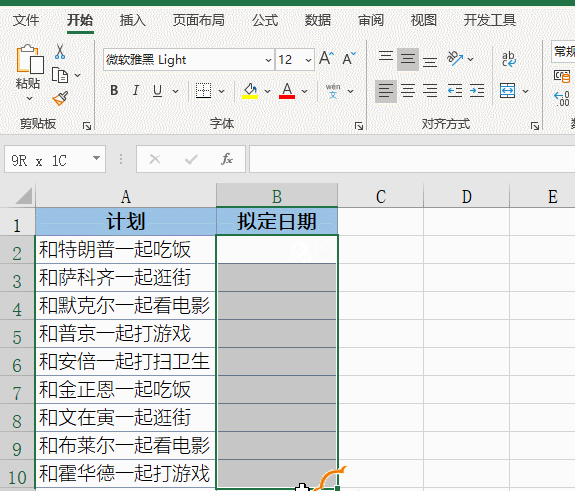Image resolution: width=575 pixels, height=491 pixels.
Task: Select column D header
Action: [x=466, y=196]
